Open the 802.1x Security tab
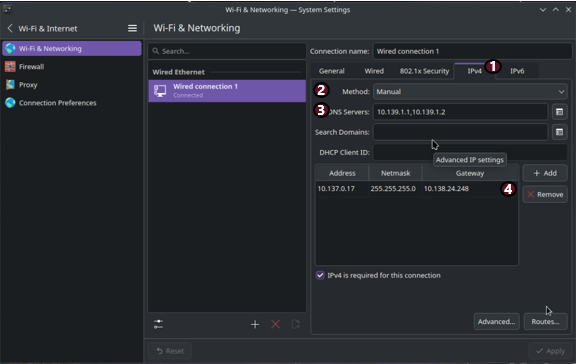Image resolution: width=576 pixels, height=364 pixels. pos(424,71)
